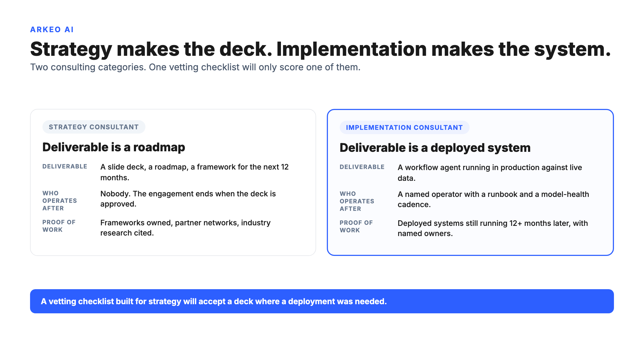Click the blue vetting checklist banner
Image resolution: width=644 pixels, height=338 pixels.
[322, 301]
